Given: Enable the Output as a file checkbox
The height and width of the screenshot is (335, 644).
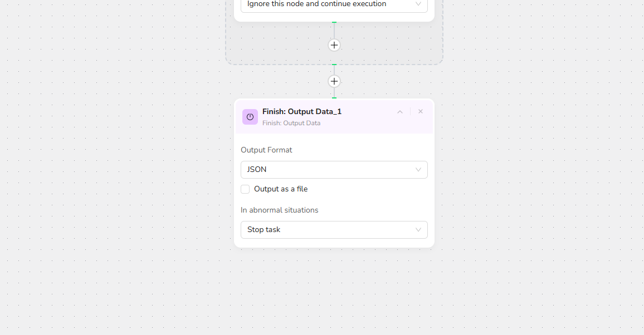Looking at the screenshot, I should pos(245,189).
